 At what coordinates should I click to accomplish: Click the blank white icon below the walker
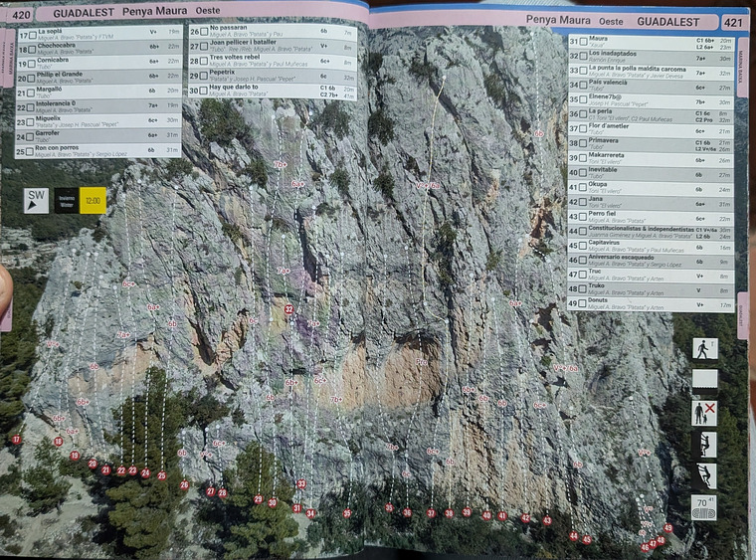704,379
